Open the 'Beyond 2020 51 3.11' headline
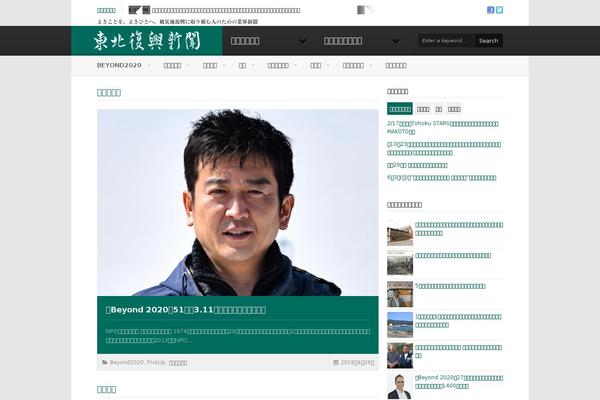The image size is (600, 400). tap(186, 310)
